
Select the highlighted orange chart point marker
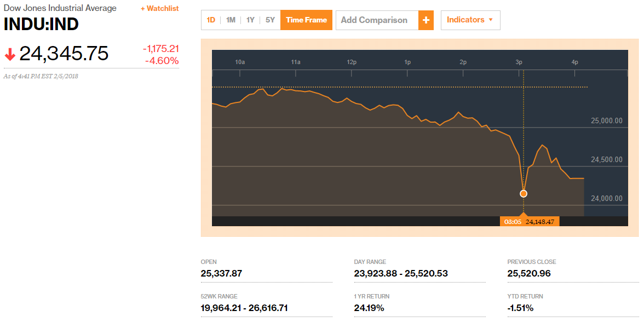point(523,193)
